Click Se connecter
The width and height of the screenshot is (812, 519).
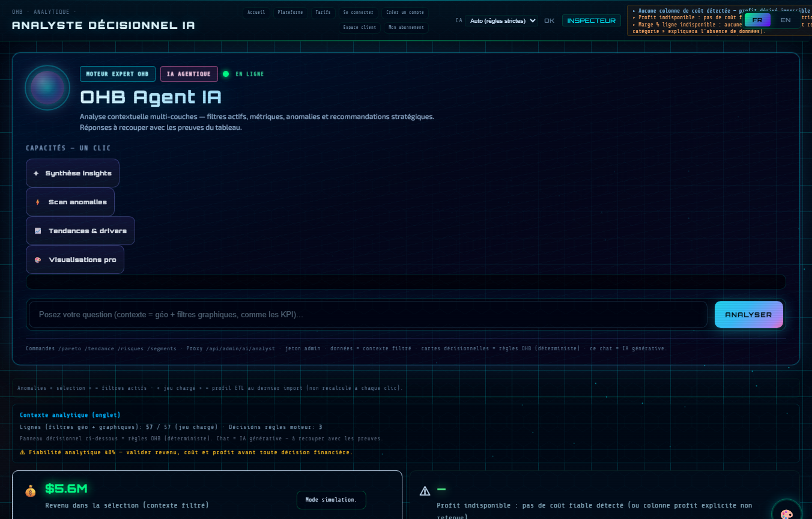point(359,12)
